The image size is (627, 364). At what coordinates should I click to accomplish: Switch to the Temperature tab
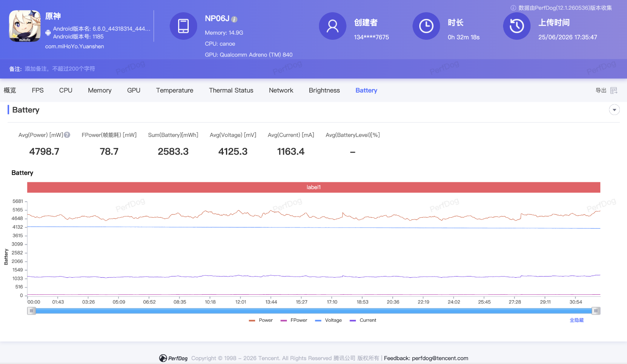tap(175, 90)
